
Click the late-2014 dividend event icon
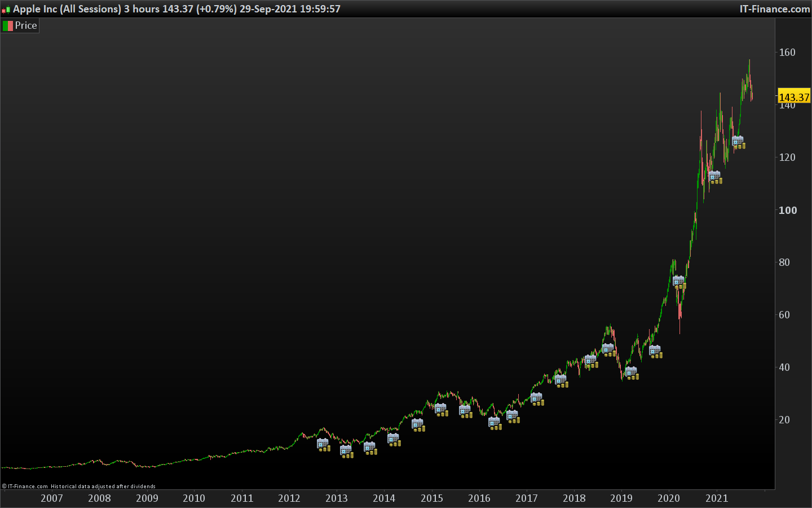pos(418,425)
